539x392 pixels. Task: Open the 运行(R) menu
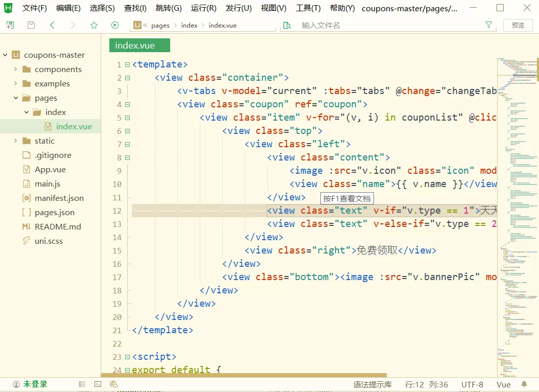[203, 8]
